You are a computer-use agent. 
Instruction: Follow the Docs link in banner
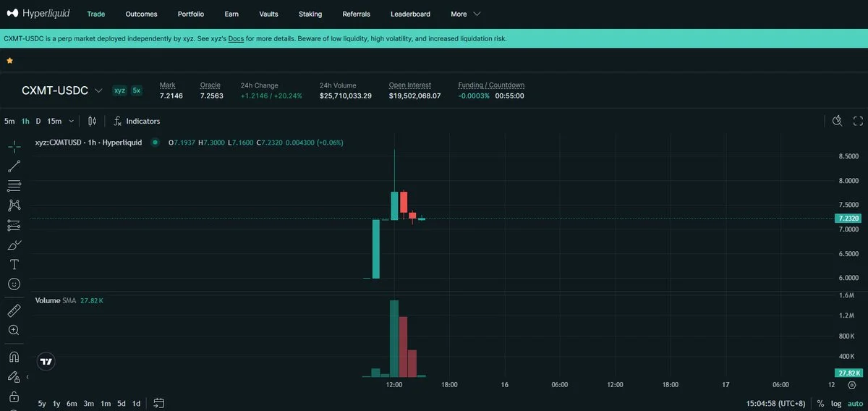pyautogui.click(x=236, y=38)
